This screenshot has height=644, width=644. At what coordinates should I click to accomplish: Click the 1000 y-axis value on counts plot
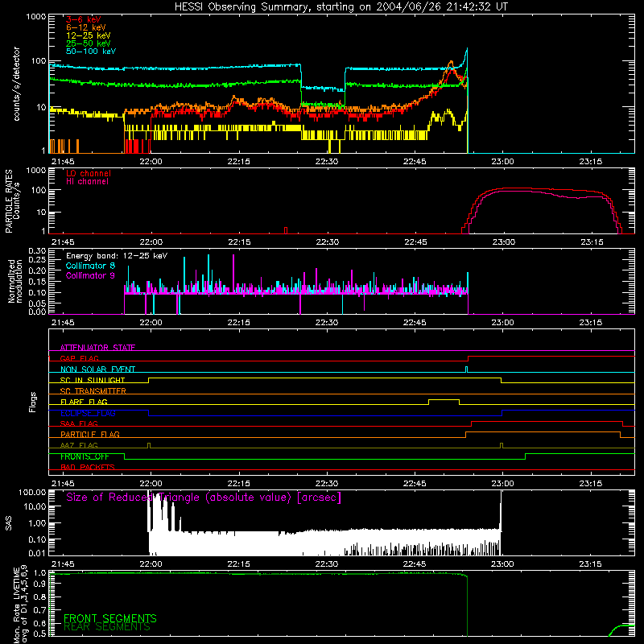(36, 17)
